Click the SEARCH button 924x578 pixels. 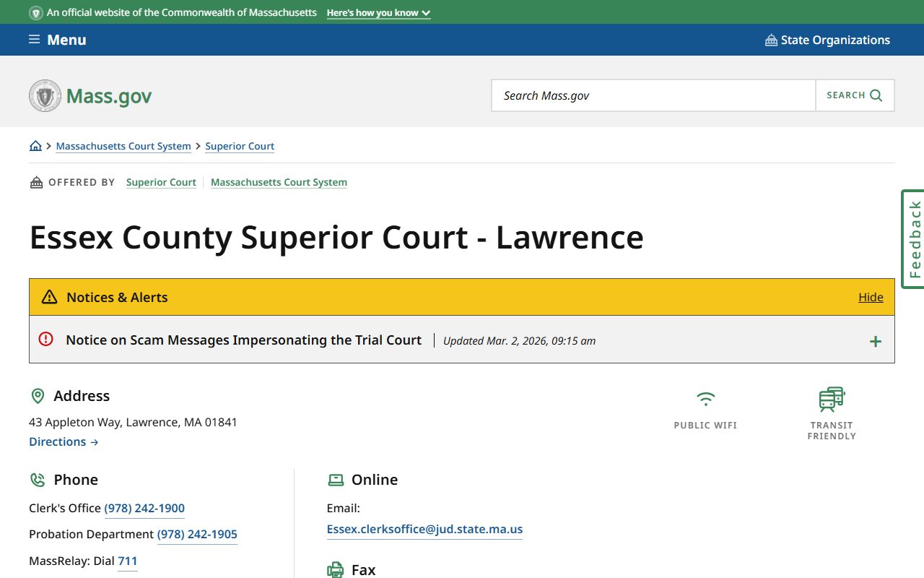[855, 95]
